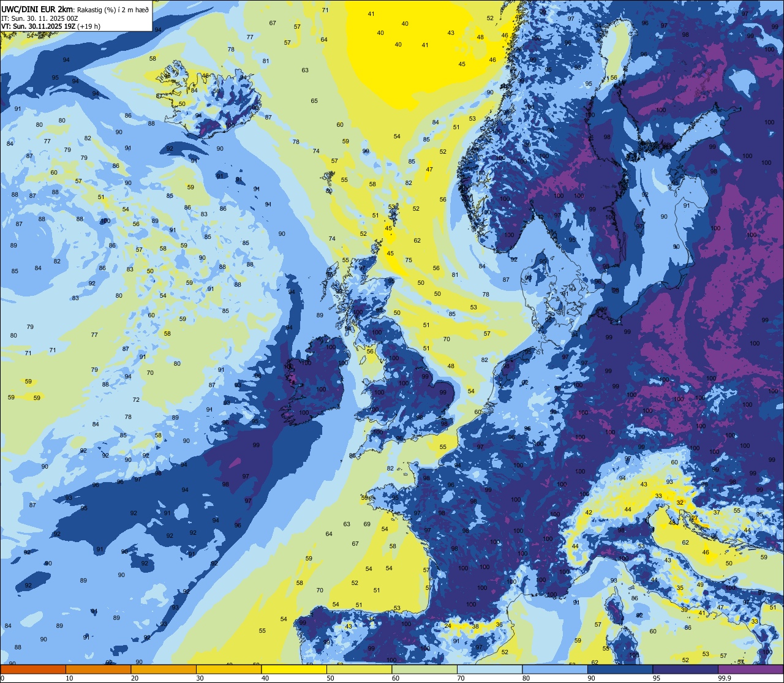Click the medium blue 90–95 legend swatch
The image size is (784, 683).
point(620,669)
